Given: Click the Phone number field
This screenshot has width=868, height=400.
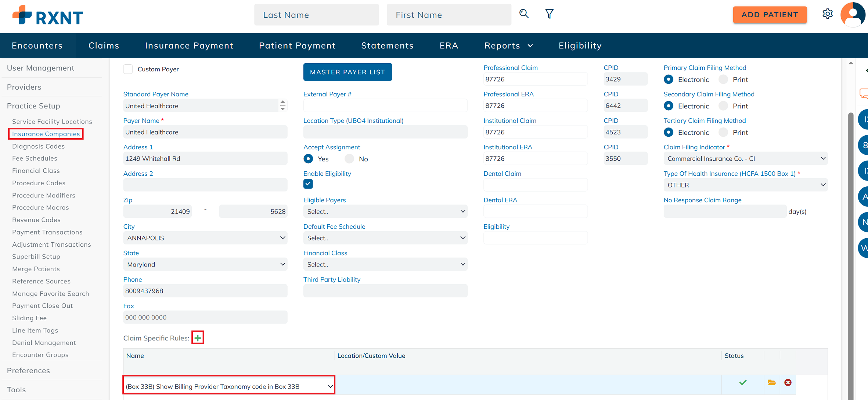Looking at the screenshot, I should point(205,291).
